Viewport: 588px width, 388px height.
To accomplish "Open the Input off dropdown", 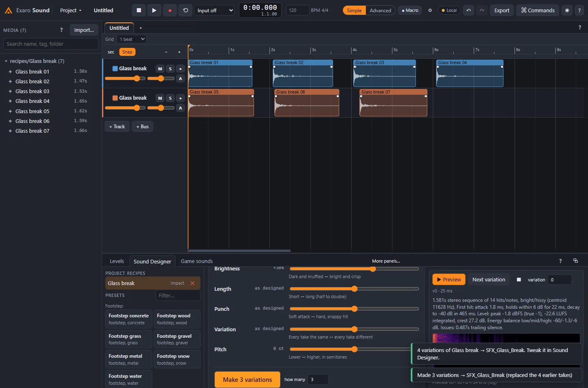I will click(214, 10).
